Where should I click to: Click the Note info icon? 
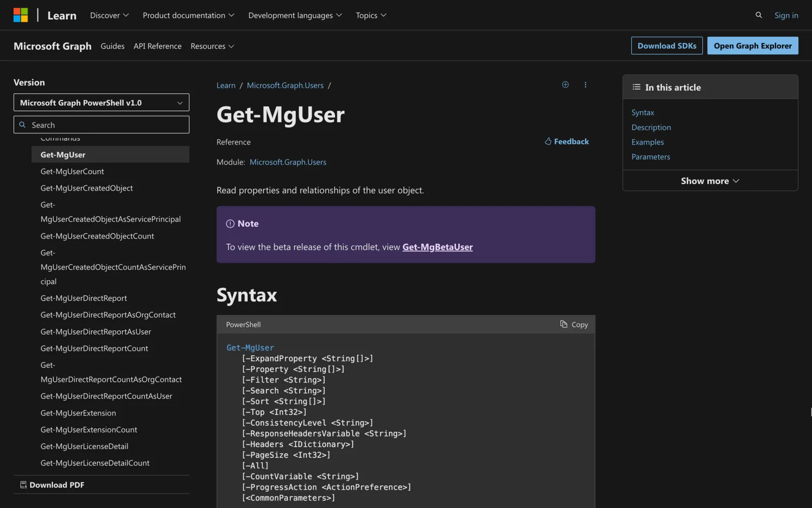(x=230, y=224)
